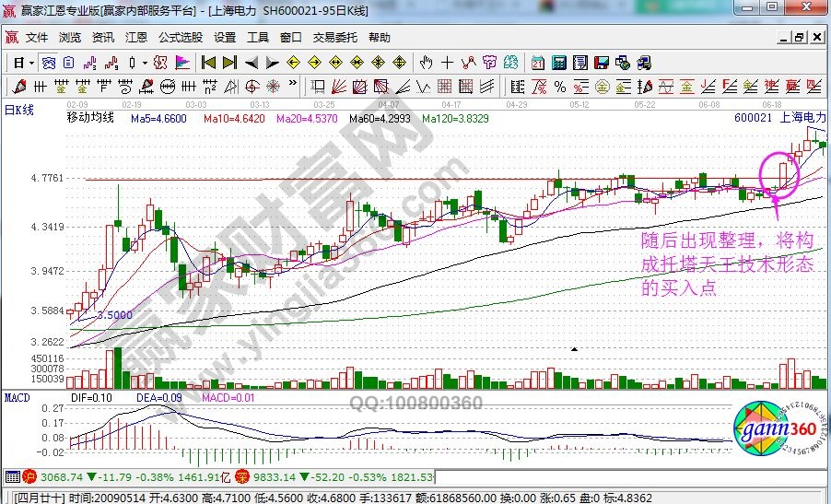
Task: Click the floppy disk save icon
Action: pos(603,63)
